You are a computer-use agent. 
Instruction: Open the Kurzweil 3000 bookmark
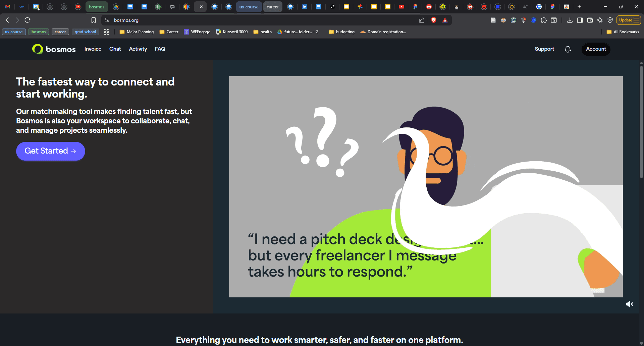pos(232,32)
